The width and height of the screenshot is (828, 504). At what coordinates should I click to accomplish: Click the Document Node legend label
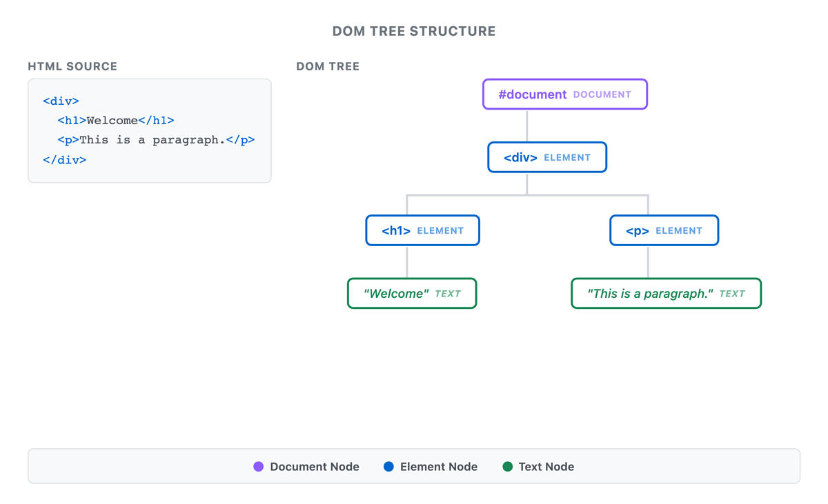pyautogui.click(x=315, y=467)
